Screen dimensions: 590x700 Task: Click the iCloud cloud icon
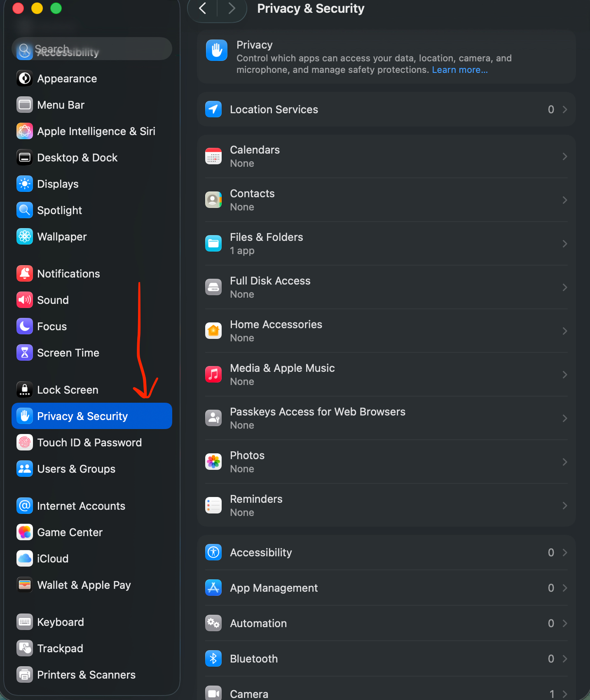[25, 559]
